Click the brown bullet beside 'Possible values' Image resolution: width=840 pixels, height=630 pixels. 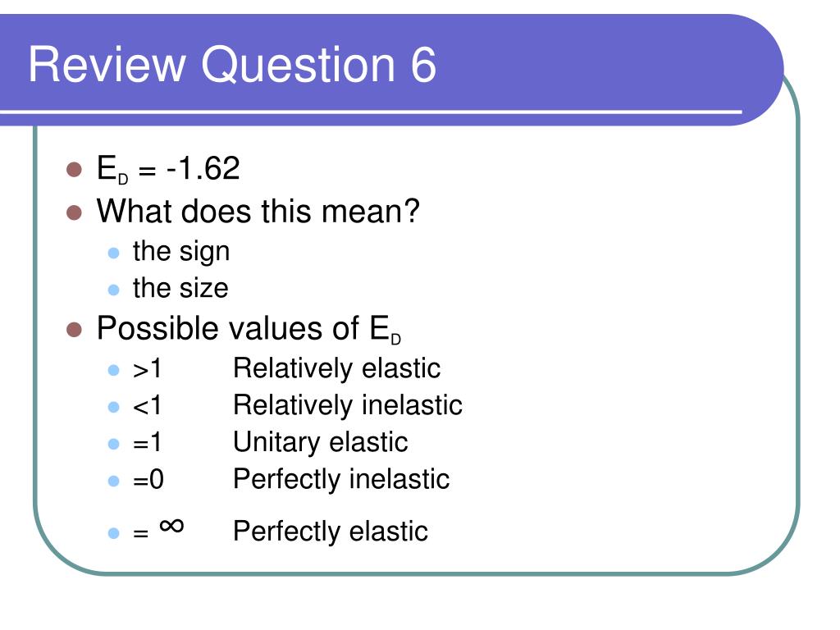74,330
